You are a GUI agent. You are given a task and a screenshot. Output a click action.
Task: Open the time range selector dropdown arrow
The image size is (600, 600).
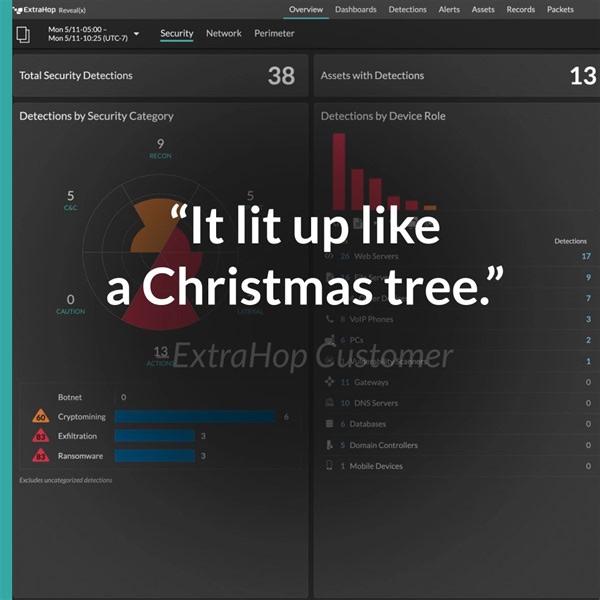136,34
